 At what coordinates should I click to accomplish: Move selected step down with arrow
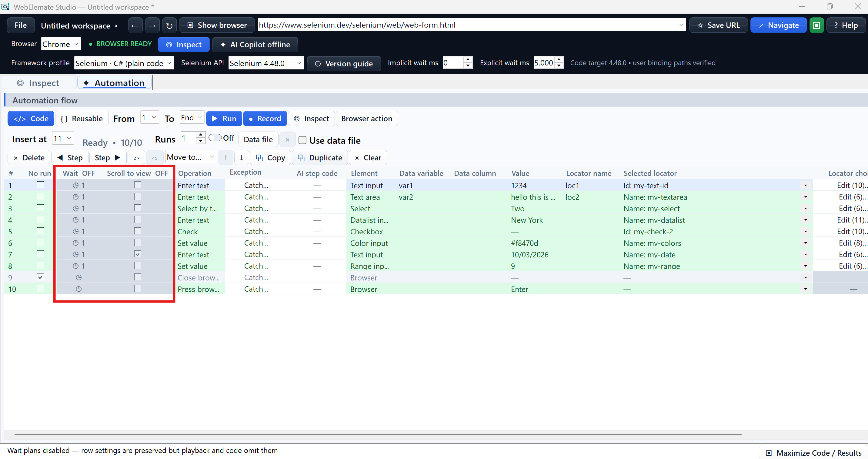coord(242,158)
